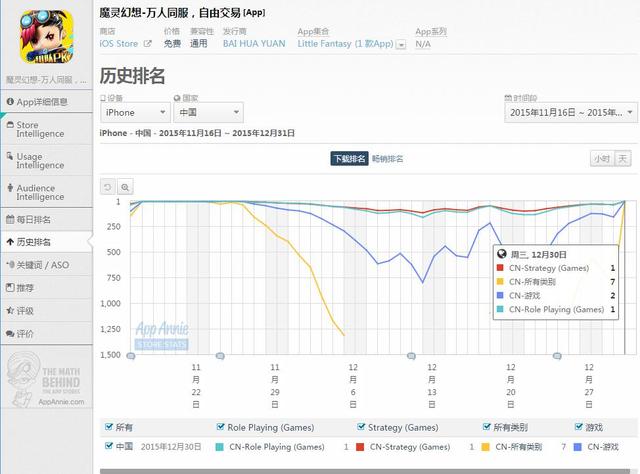
Task: Open the iOS Store external link
Action: point(119,44)
